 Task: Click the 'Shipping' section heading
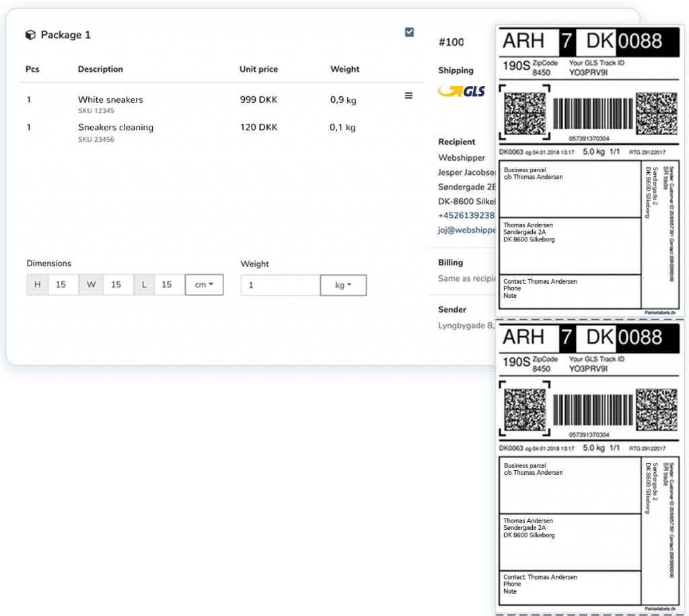pyautogui.click(x=456, y=70)
